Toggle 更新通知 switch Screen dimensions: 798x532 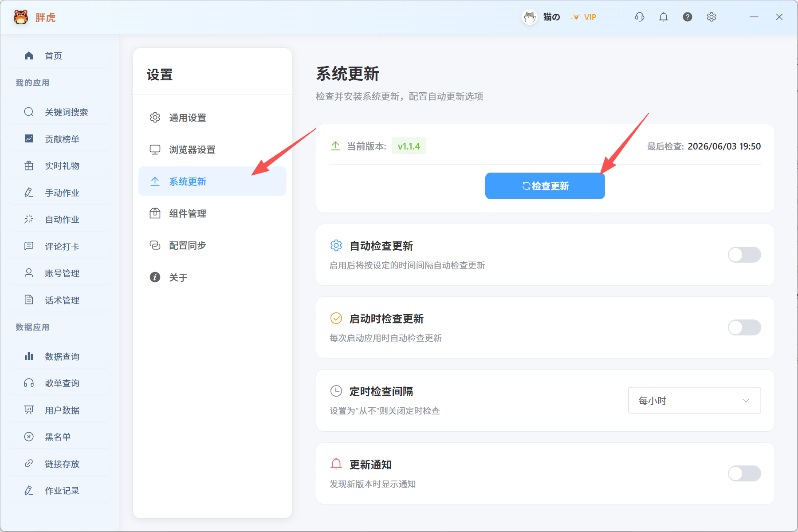coord(744,473)
